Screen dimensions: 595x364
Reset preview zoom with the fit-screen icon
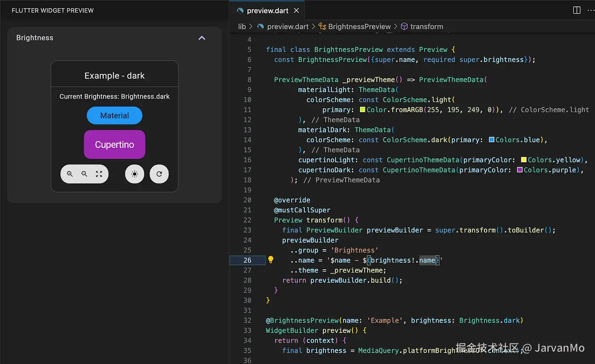(99, 174)
